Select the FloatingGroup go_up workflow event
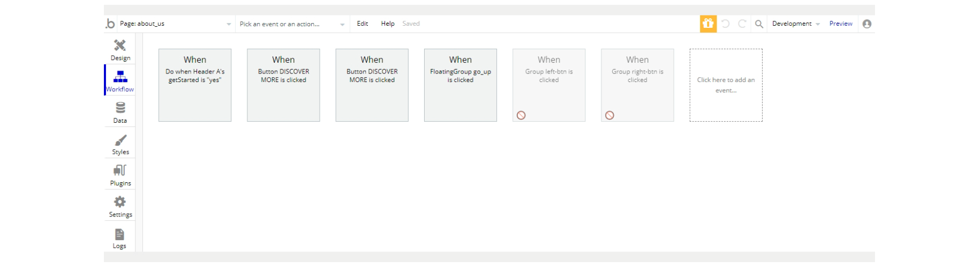 tap(461, 85)
